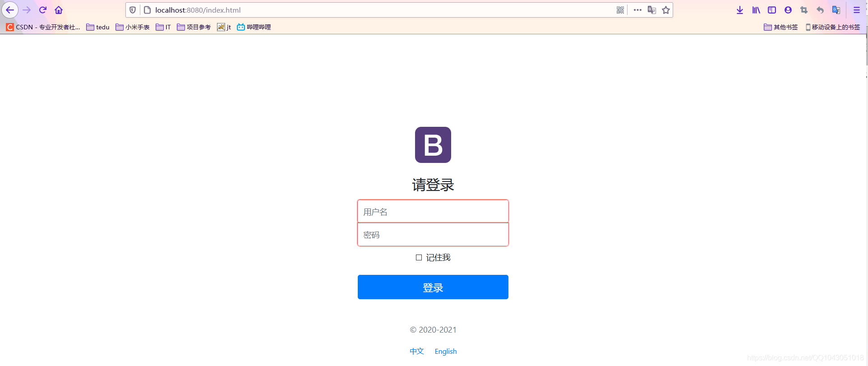Open 移动设备上的书签 folder
868x366 pixels.
coord(833,27)
